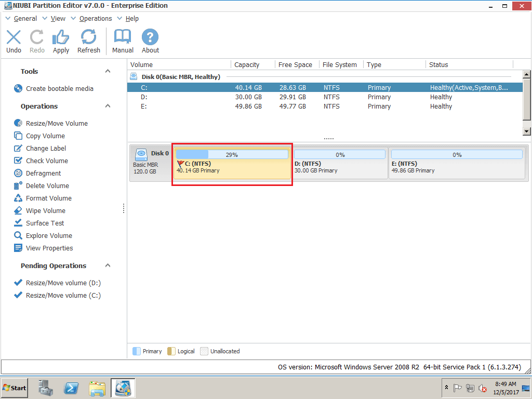The image size is (532, 399).
Task: Click the Disk 0 icon in volume list
Action: tap(134, 77)
